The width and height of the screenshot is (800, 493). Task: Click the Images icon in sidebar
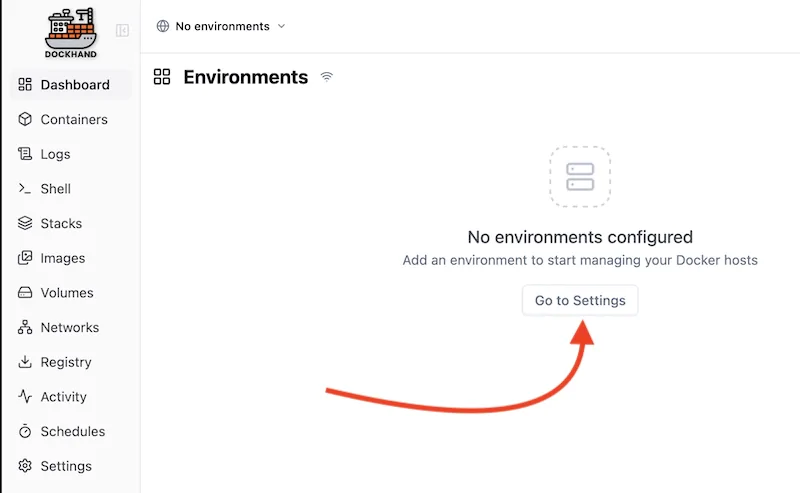25,258
